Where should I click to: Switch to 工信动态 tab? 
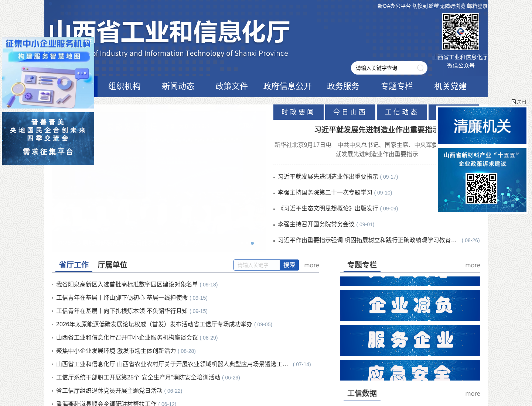[x=402, y=112]
